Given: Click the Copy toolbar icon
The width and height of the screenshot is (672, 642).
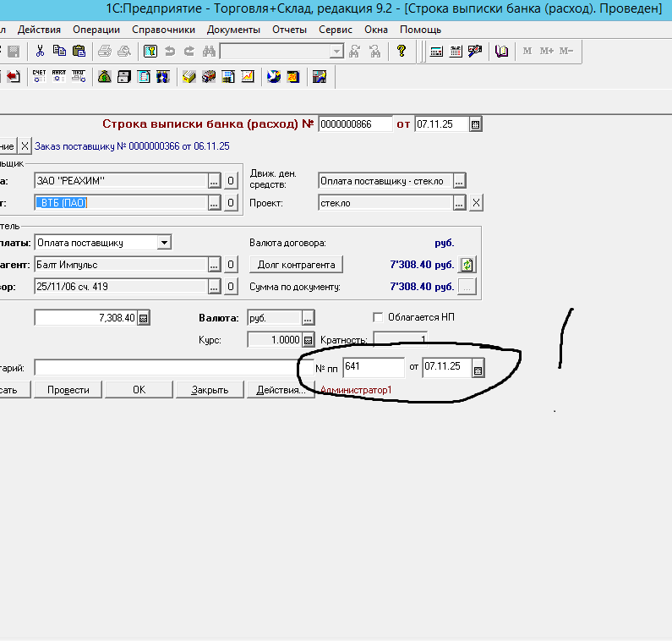Looking at the screenshot, I should [x=59, y=51].
